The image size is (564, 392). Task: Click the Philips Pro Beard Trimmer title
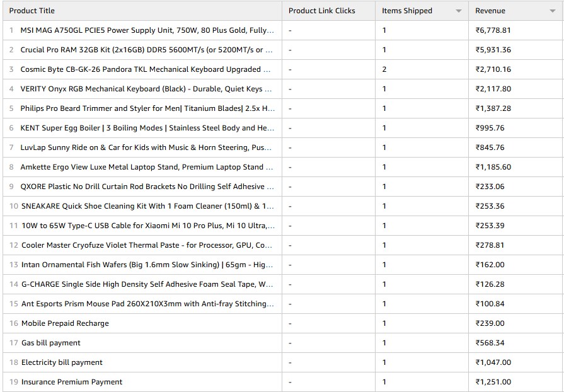(x=146, y=108)
